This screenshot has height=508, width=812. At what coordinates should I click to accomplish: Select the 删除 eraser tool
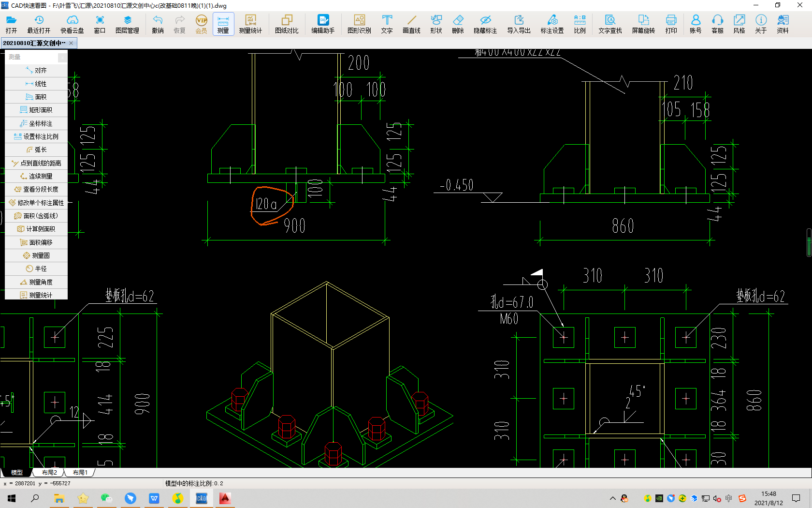coord(458,24)
